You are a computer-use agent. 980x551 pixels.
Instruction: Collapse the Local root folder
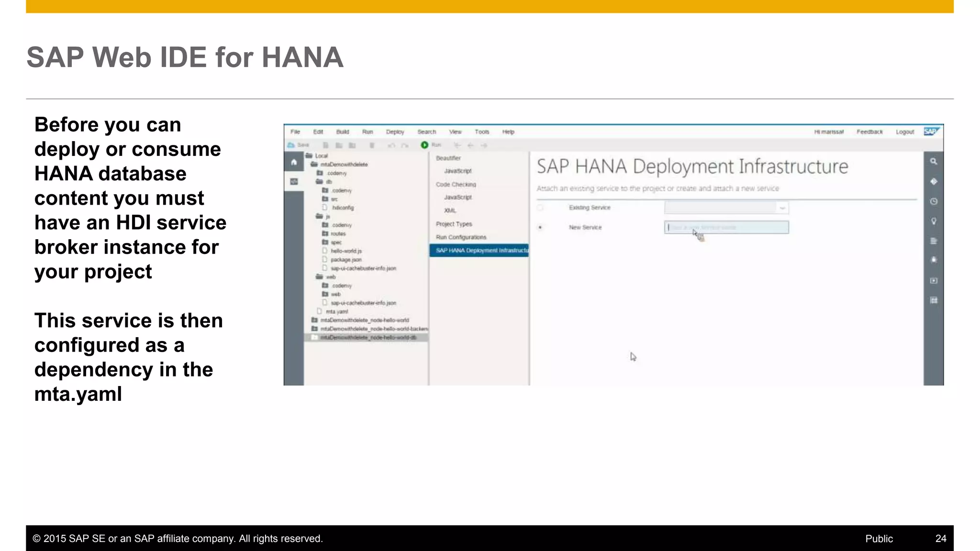[309, 155]
